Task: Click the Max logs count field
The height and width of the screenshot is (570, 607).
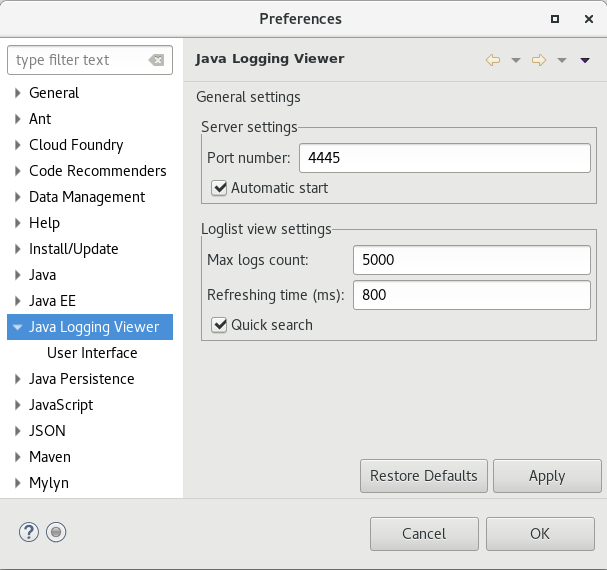Action: [471, 261]
